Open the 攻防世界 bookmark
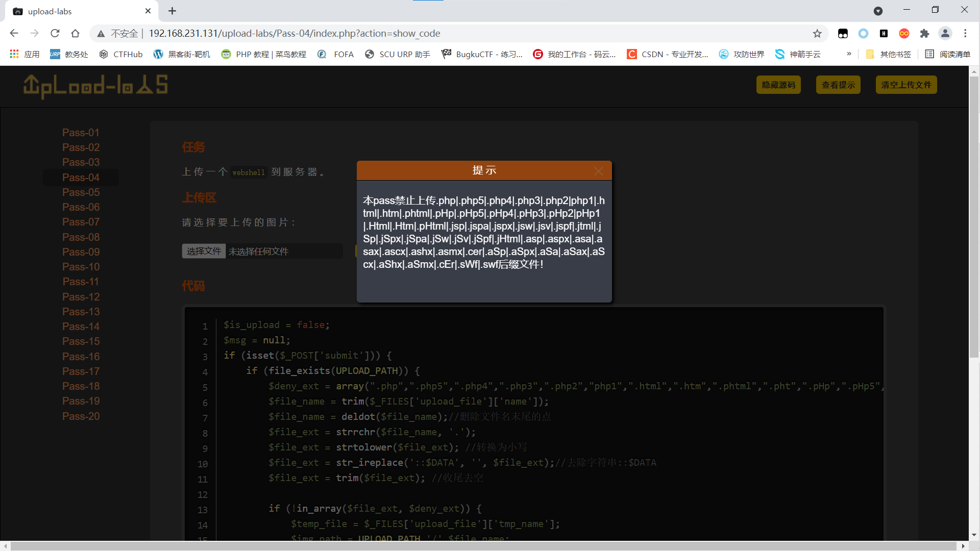 742,54
